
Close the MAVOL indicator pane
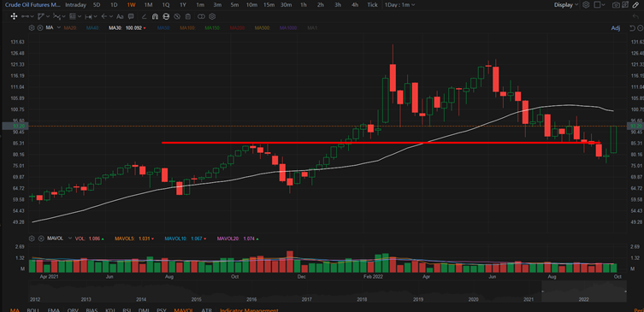coord(40,238)
